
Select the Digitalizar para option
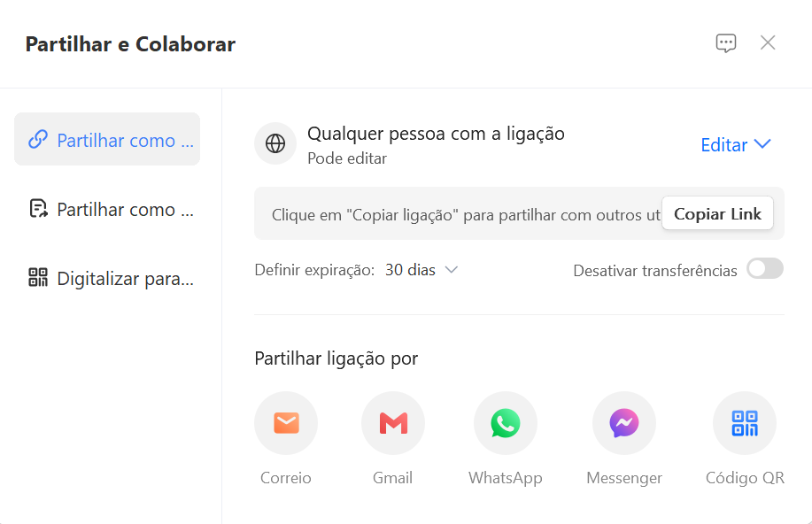(106, 277)
